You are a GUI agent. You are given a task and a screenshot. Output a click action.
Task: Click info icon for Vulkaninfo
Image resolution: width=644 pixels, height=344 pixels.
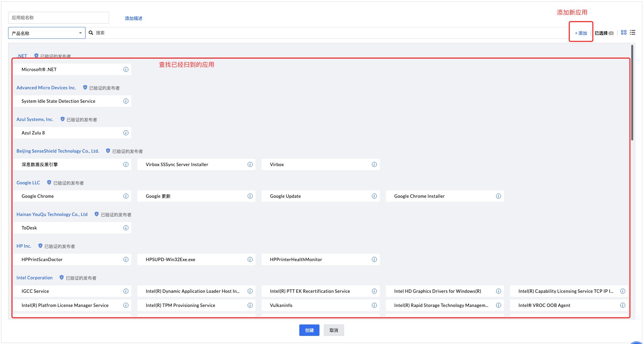click(x=374, y=305)
